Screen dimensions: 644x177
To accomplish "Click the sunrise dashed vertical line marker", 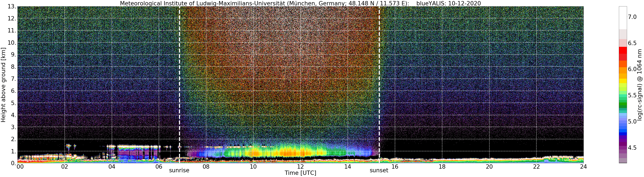I will click(179, 85).
